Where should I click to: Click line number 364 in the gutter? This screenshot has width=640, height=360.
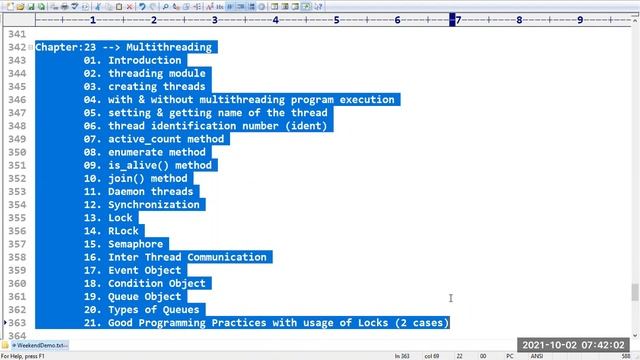(17, 336)
